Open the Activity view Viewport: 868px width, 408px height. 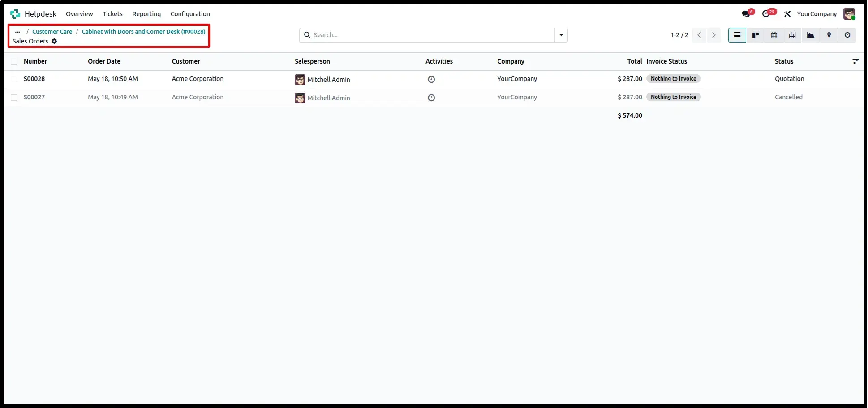point(847,35)
